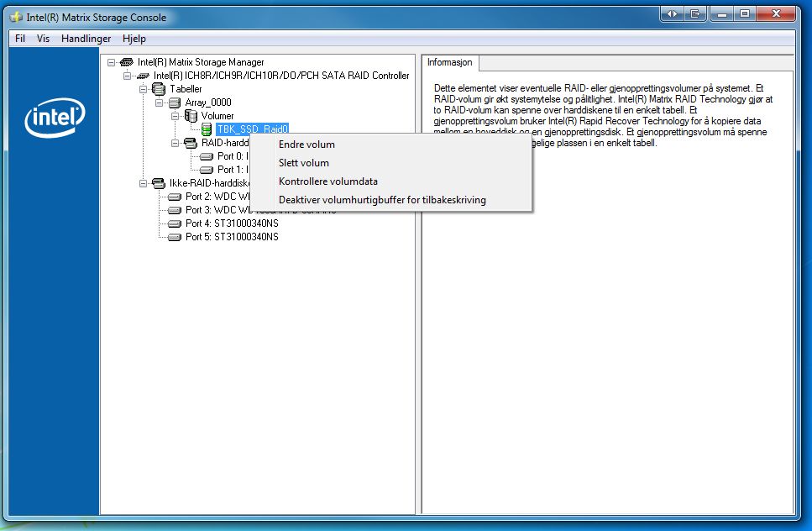Collapse the RAID-harddisker node
This screenshot has height=531, width=812.
click(x=175, y=143)
